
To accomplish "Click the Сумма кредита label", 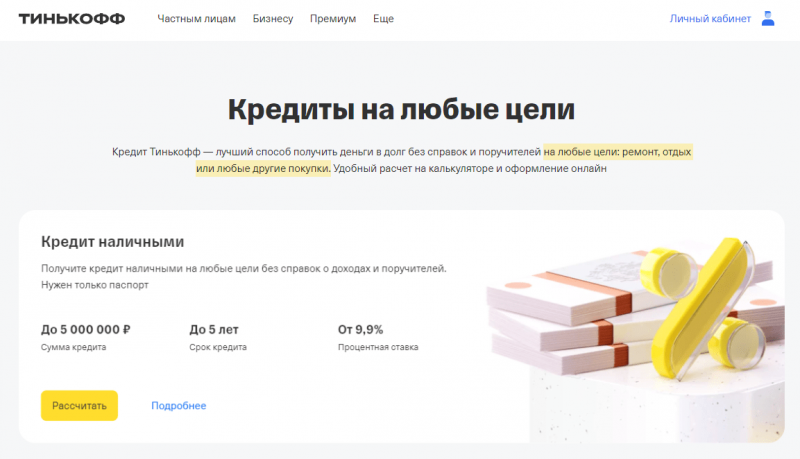I will click(73, 347).
